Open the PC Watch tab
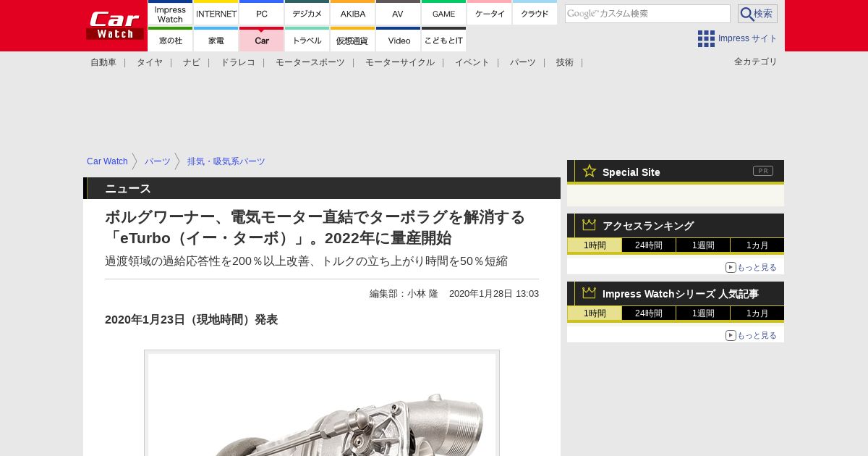This screenshot has width=868, height=456. pos(262,12)
